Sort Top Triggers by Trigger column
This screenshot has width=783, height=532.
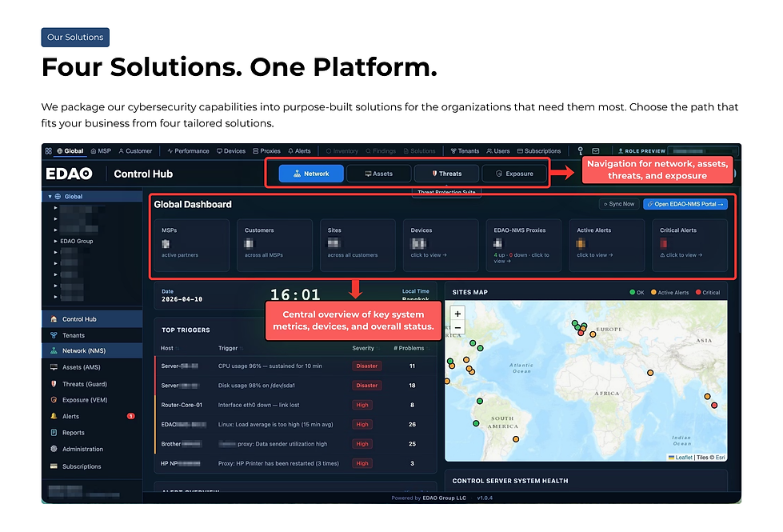[x=230, y=348]
